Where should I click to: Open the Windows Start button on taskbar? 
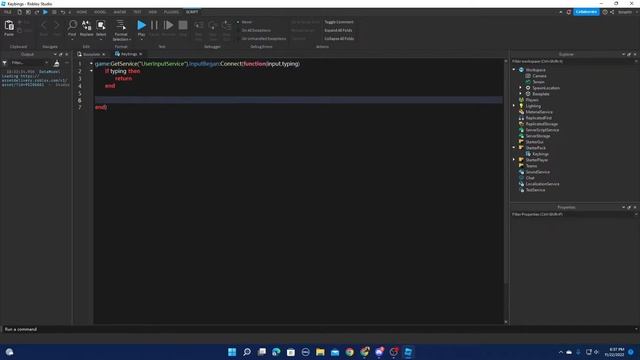(x=232, y=352)
